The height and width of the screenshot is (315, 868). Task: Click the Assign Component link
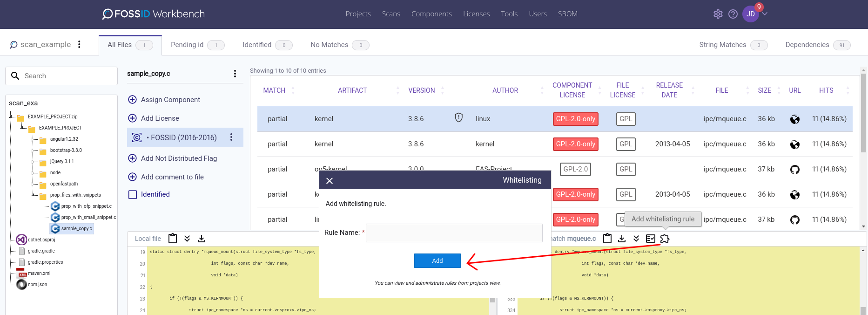click(170, 100)
